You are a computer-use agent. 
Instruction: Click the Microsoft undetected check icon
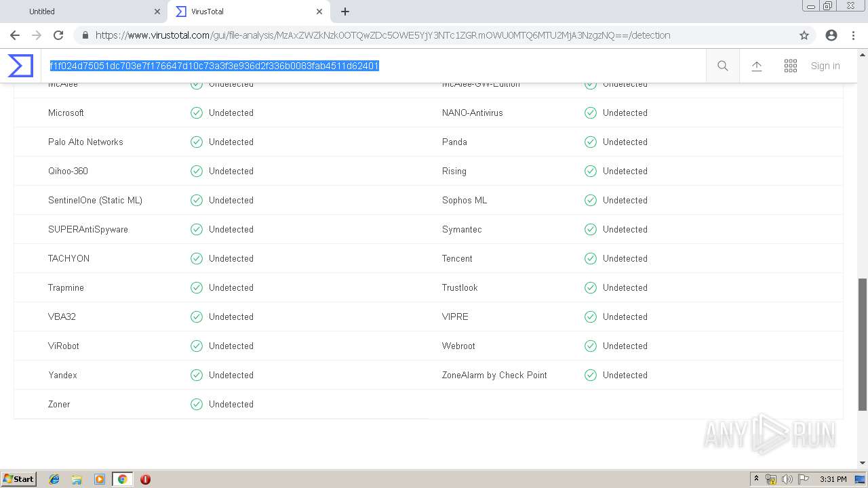197,113
